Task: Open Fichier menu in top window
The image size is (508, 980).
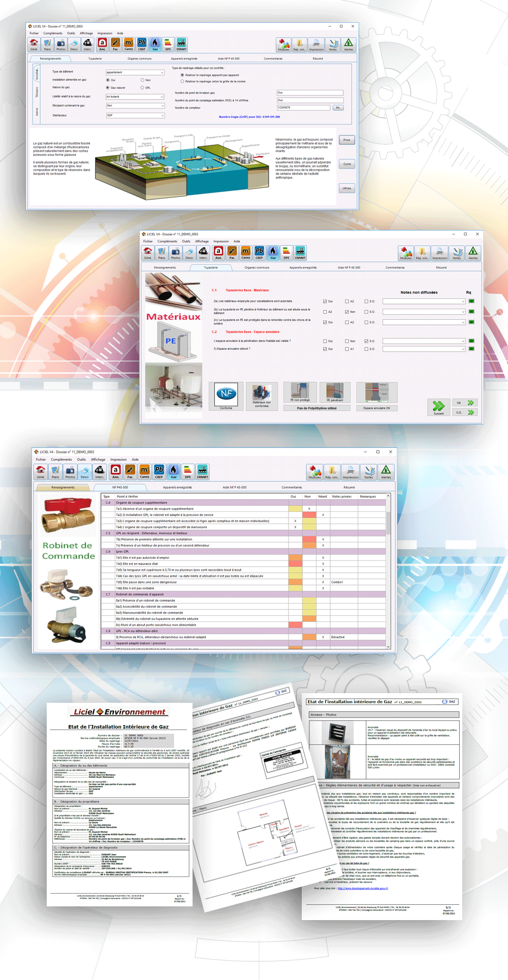Action: pyautogui.click(x=34, y=33)
